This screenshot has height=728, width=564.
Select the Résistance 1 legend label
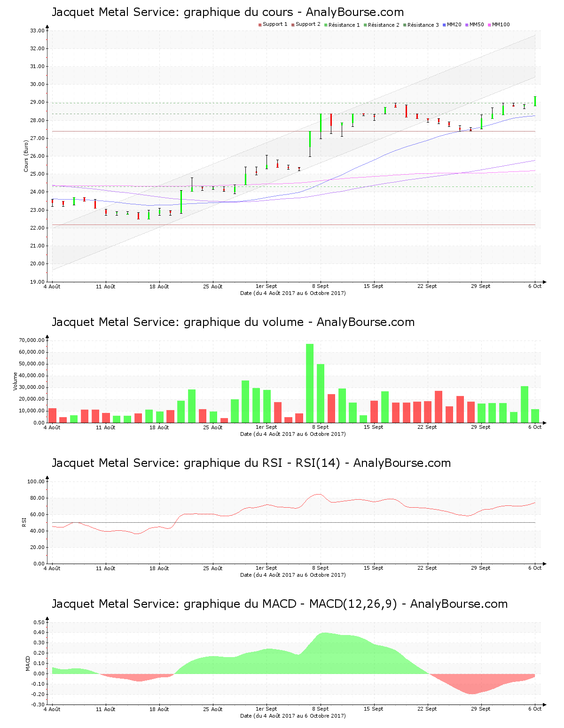344,24
